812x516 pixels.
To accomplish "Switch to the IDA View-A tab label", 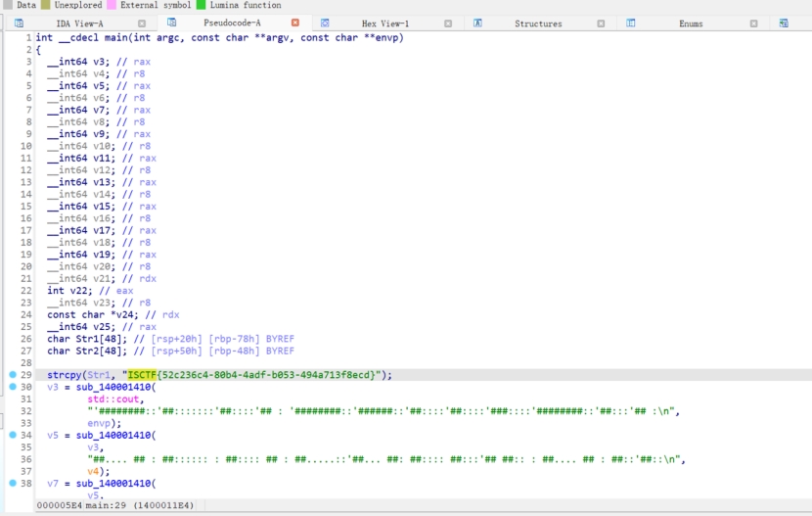I will coord(78,23).
